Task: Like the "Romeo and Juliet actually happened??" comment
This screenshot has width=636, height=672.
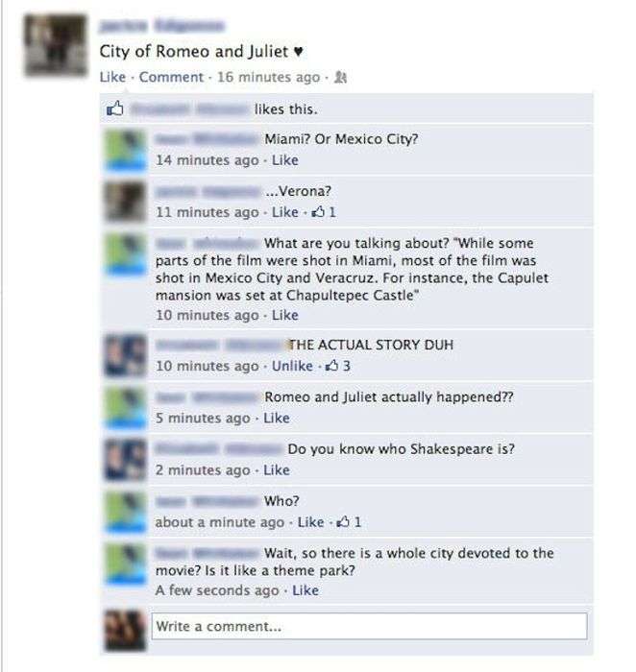Action: (277, 418)
